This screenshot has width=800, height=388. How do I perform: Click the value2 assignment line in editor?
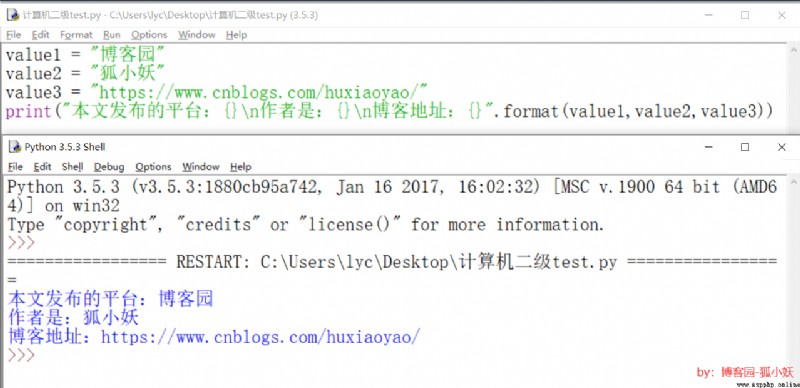86,74
